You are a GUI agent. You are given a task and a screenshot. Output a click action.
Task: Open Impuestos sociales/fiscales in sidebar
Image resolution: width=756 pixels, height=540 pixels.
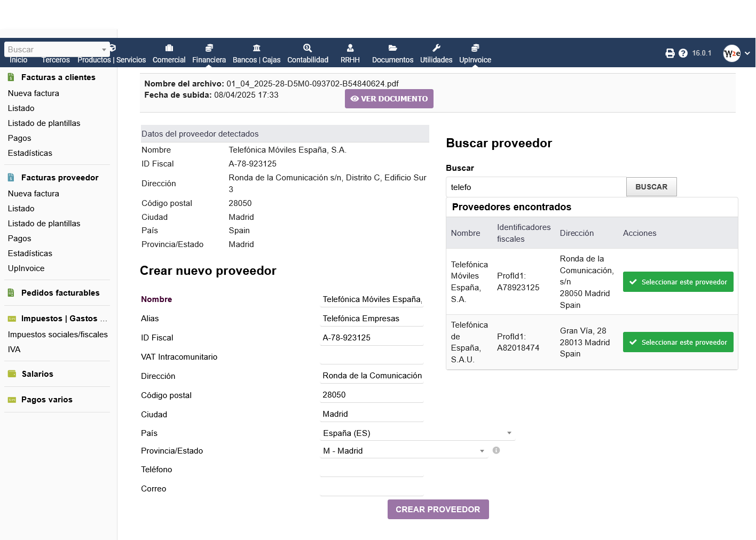[58, 334]
